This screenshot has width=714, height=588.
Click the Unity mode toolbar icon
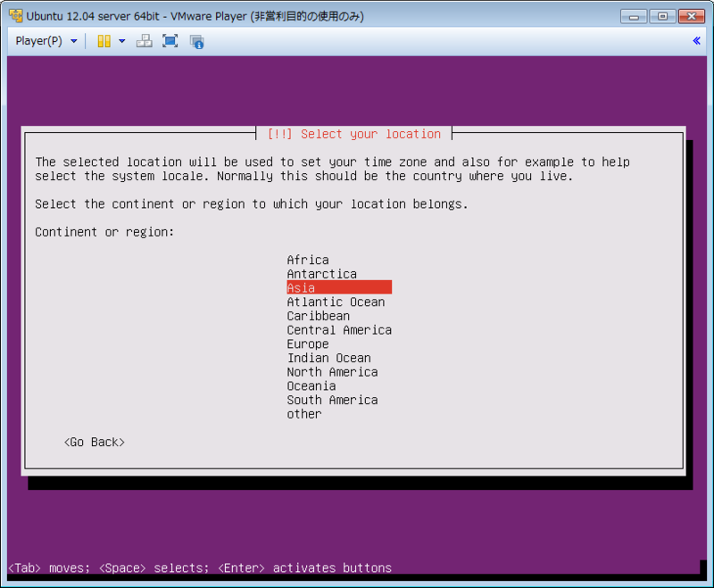[196, 42]
